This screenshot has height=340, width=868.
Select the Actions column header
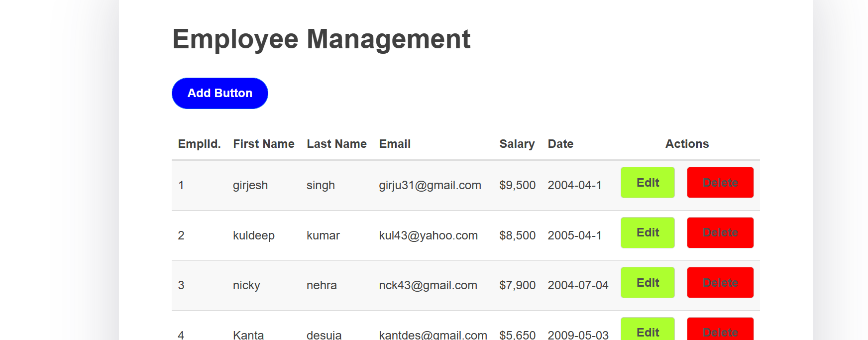(x=687, y=144)
